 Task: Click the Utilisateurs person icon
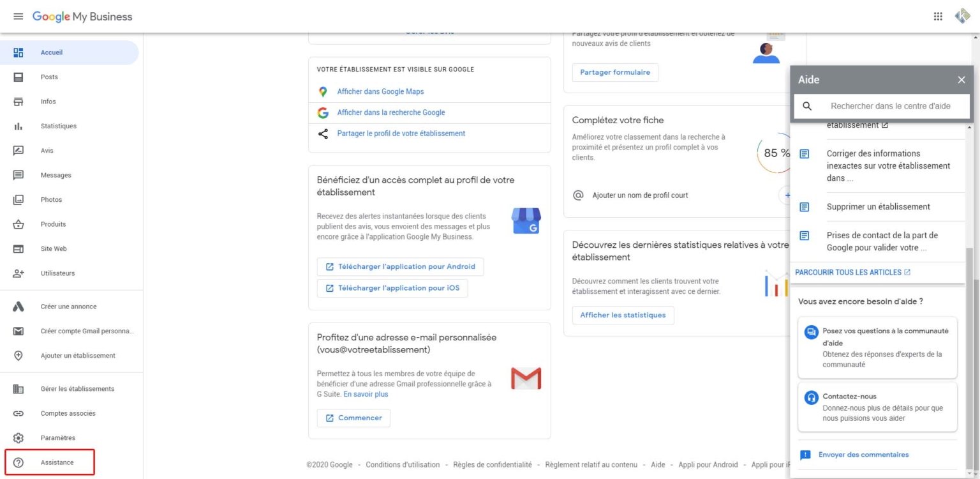19,273
